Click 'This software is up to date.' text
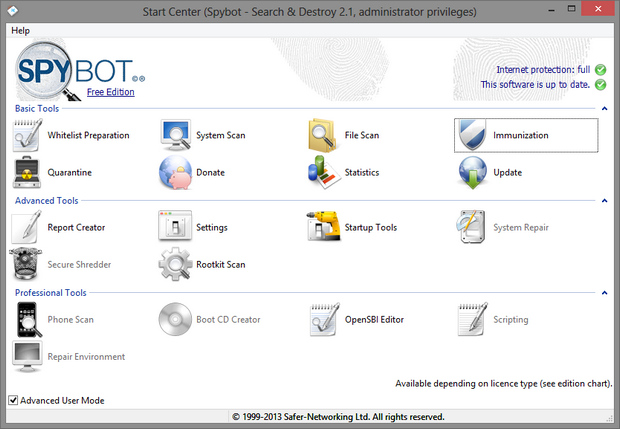This screenshot has width=620, height=429. 535,85
